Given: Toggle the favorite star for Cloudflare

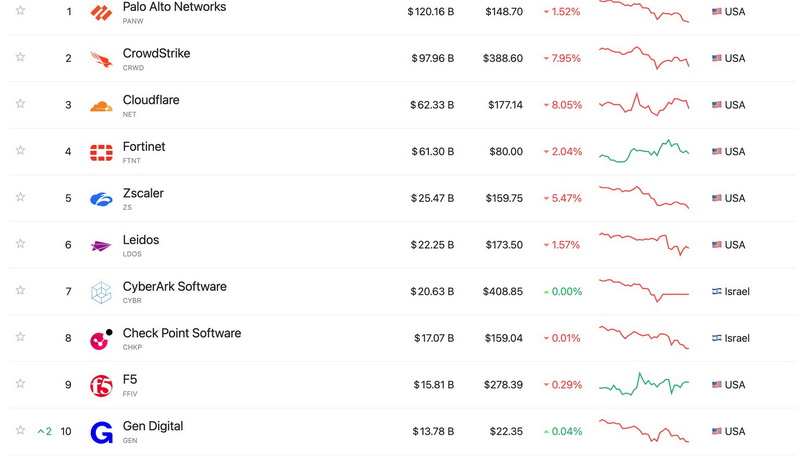Looking at the screenshot, I should coord(20,105).
